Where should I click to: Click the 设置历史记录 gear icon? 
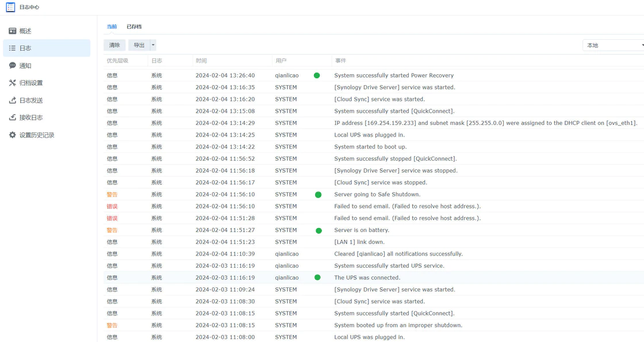(12, 135)
